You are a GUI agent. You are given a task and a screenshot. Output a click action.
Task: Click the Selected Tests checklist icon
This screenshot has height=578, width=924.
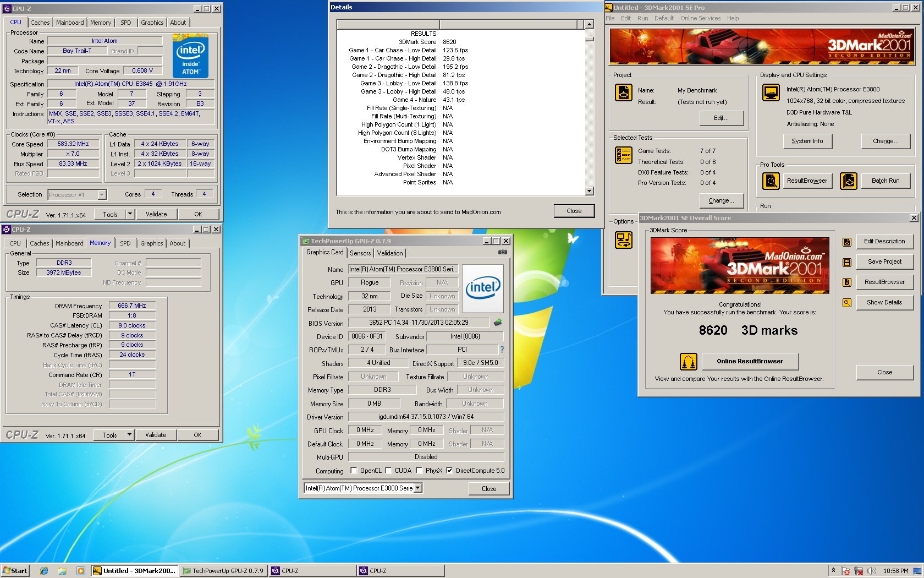(x=624, y=155)
